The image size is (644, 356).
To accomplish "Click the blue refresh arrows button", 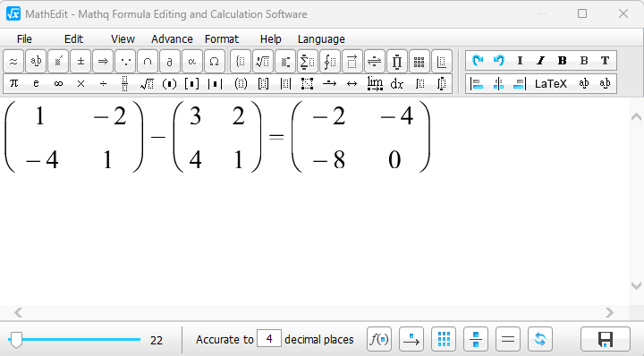I will pos(540,340).
